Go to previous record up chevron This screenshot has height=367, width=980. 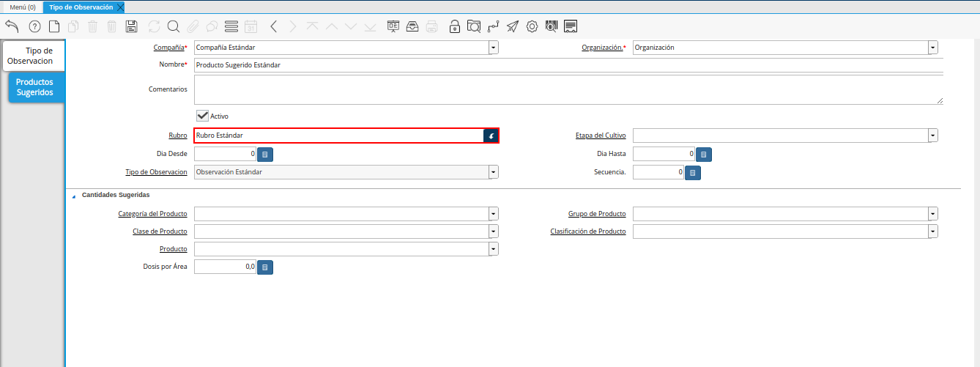[331, 26]
